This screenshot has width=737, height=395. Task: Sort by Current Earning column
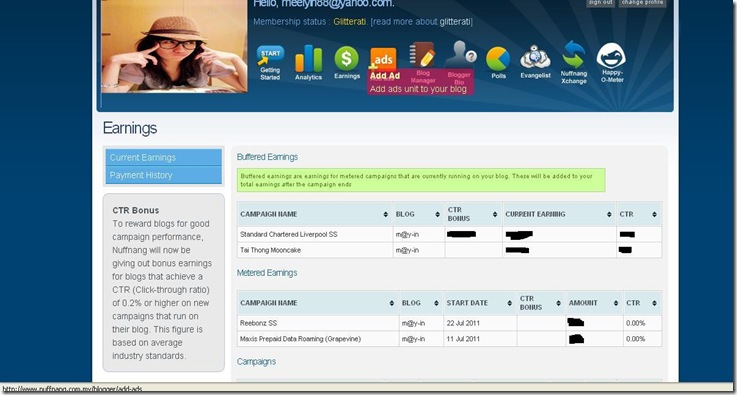tap(559, 214)
